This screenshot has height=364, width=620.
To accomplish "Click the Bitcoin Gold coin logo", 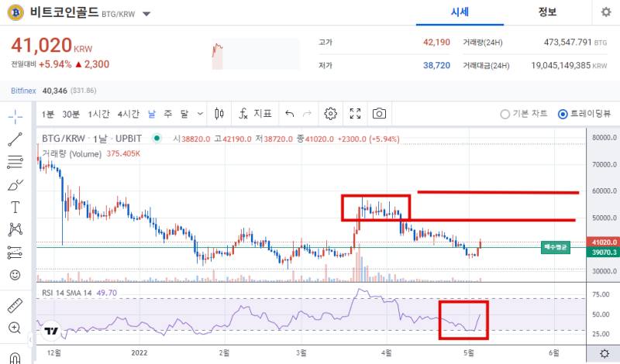I will pos(15,13).
